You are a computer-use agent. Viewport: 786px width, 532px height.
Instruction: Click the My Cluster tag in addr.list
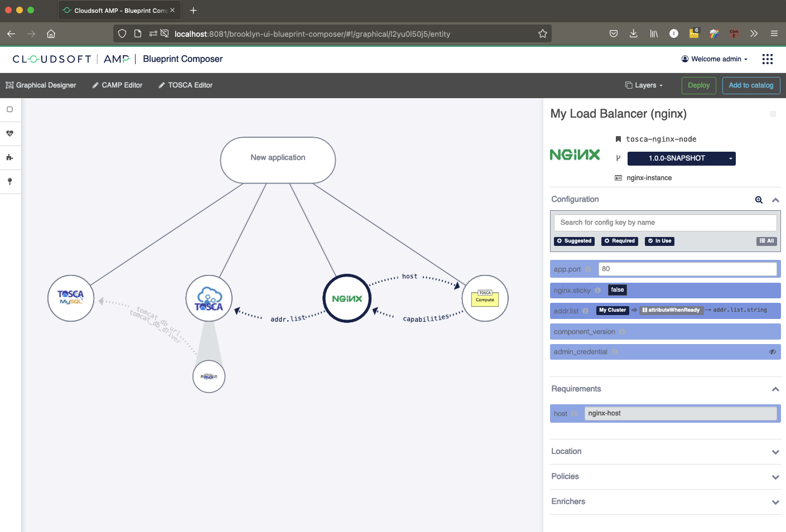[613, 310]
